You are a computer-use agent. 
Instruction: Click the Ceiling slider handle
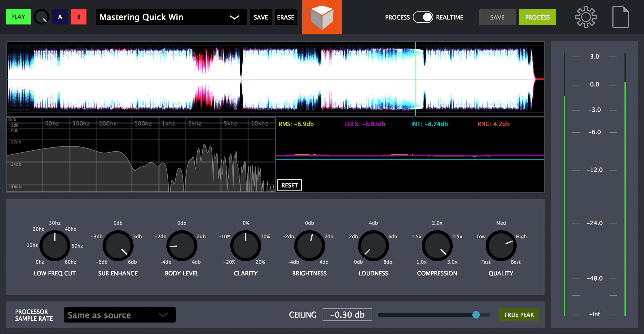[x=476, y=315]
